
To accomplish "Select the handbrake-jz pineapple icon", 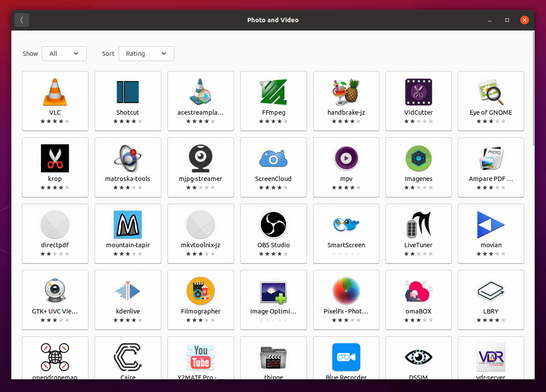I will pyautogui.click(x=346, y=92).
